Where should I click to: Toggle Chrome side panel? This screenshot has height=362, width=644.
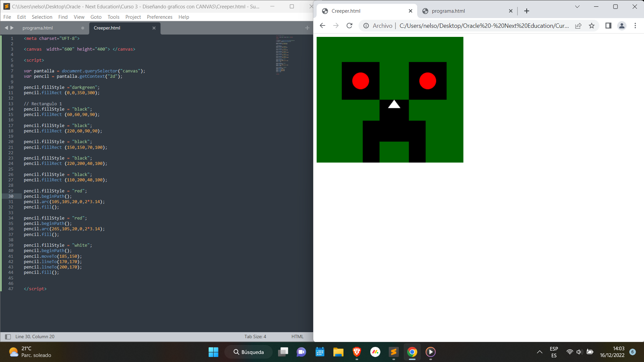pos(608,26)
